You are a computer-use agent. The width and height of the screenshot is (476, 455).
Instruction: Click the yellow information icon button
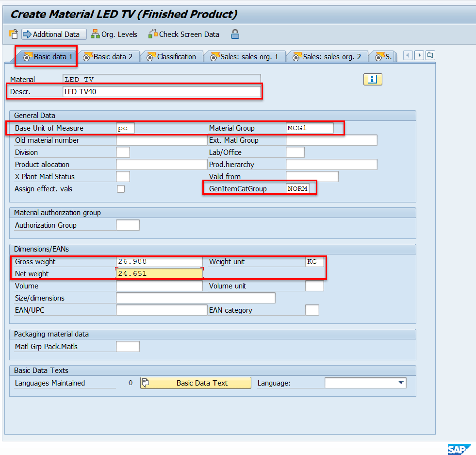(373, 79)
